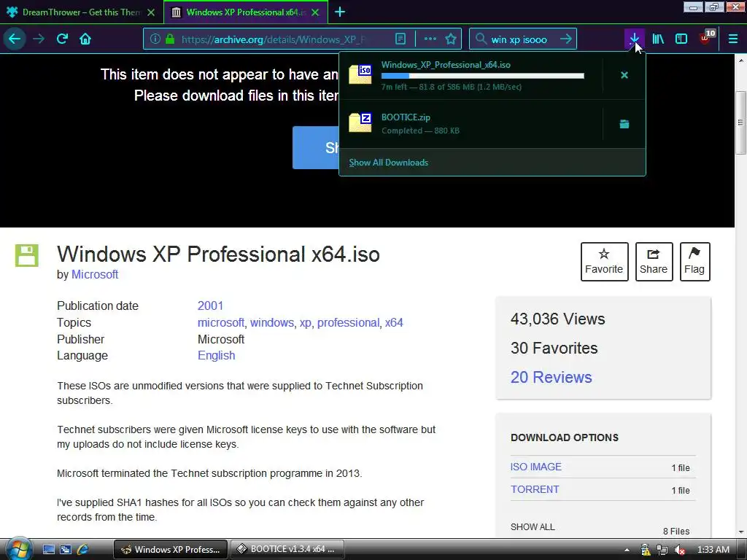Image resolution: width=747 pixels, height=560 pixels.
Task: Switch to BOOTICE v1.3.4 x64 taskbar button
Action: 287,549
